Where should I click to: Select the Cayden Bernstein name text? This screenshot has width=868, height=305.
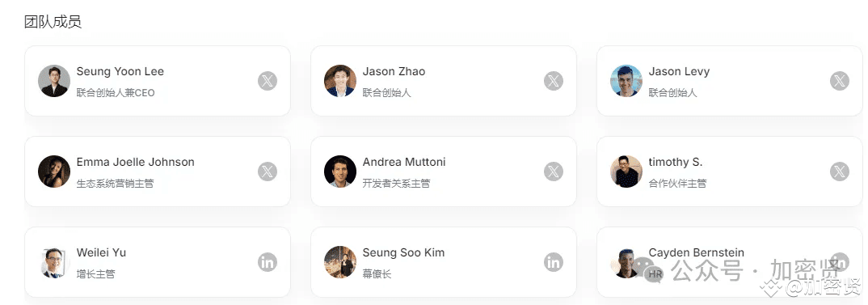(697, 253)
